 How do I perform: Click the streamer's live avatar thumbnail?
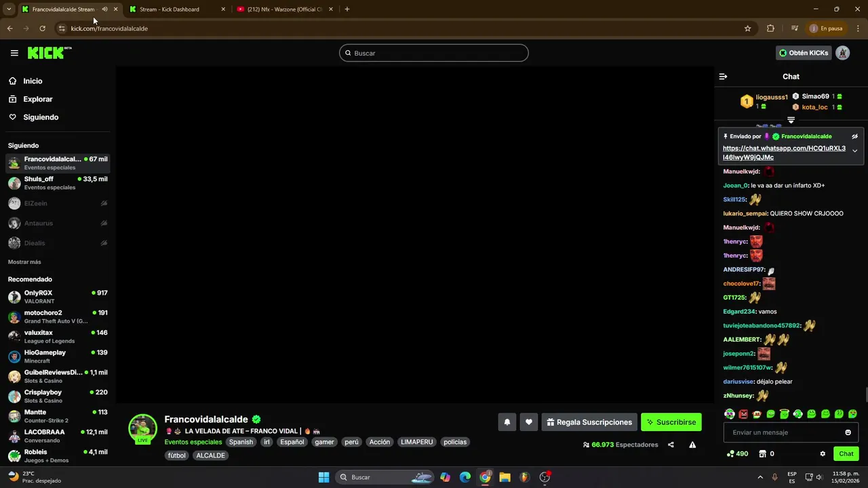(142, 428)
